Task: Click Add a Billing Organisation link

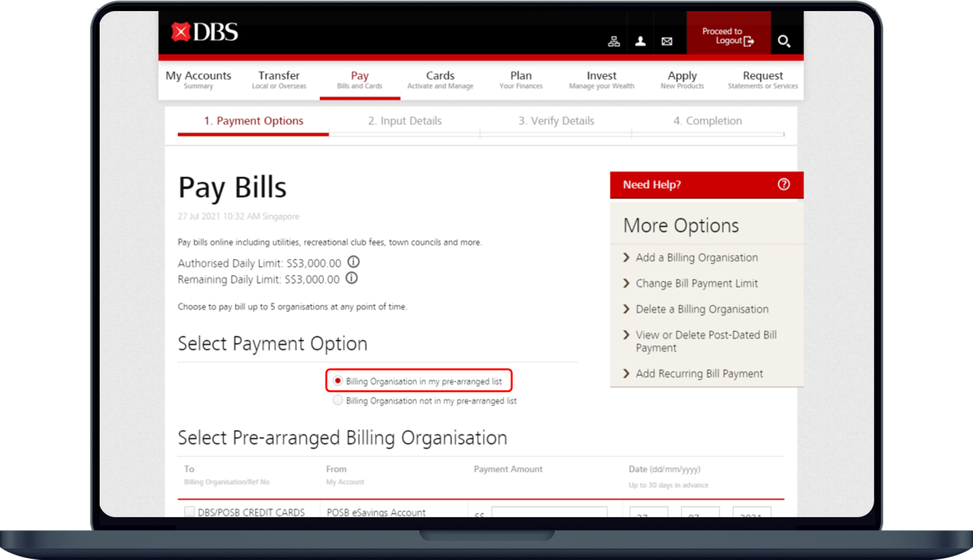Action: tap(697, 258)
